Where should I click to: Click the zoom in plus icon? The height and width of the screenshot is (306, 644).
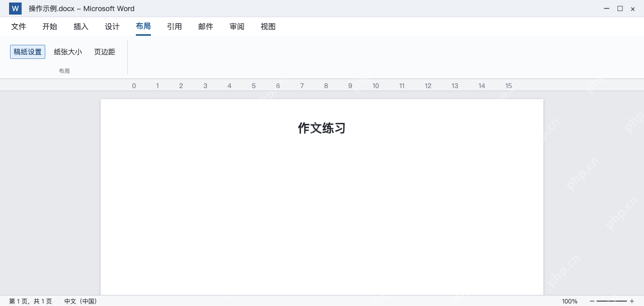(x=632, y=301)
